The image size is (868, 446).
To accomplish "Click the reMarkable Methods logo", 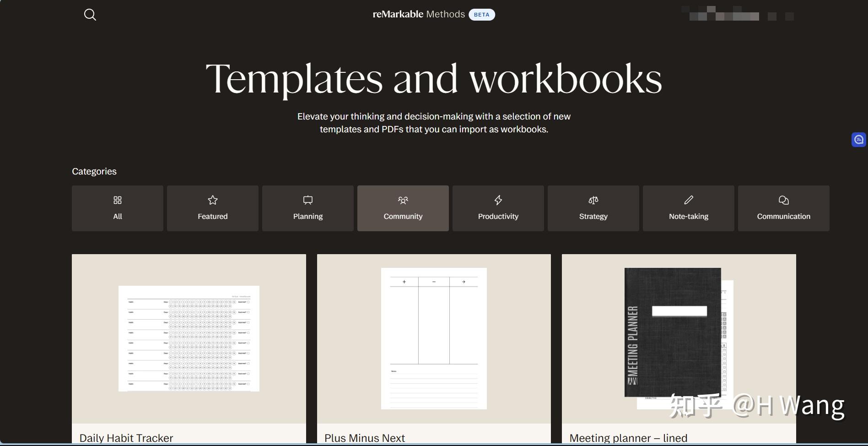I will (x=419, y=14).
